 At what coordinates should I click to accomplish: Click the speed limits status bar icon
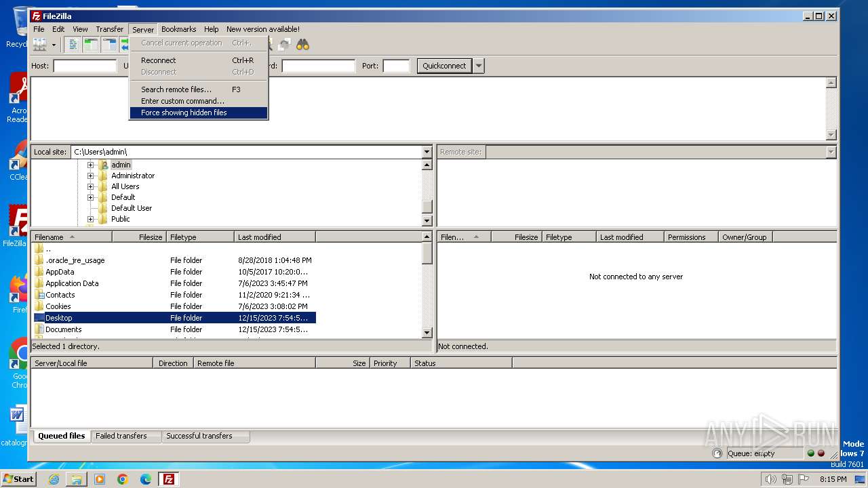point(717,453)
